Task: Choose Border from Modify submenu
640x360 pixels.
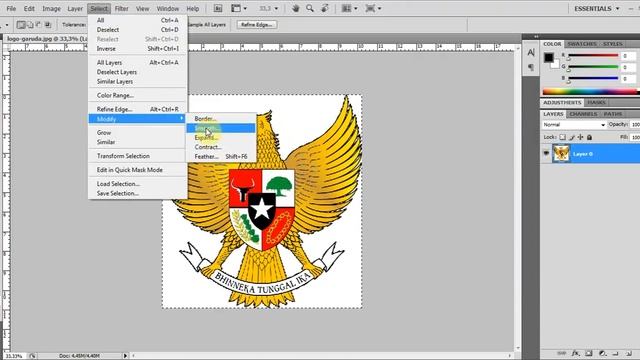Action: pos(221,119)
